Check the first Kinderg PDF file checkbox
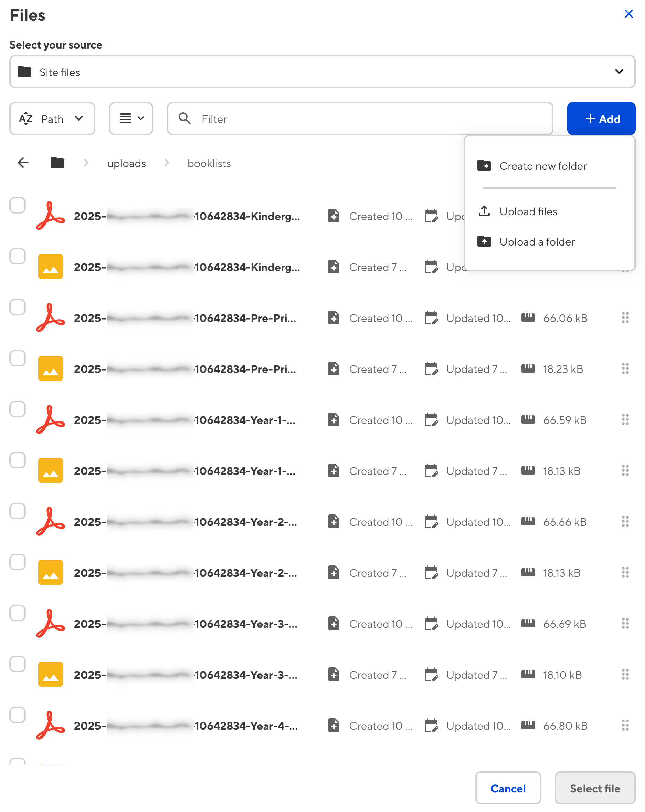Screen dimensions: 645x812 pyautogui.click(x=18, y=205)
